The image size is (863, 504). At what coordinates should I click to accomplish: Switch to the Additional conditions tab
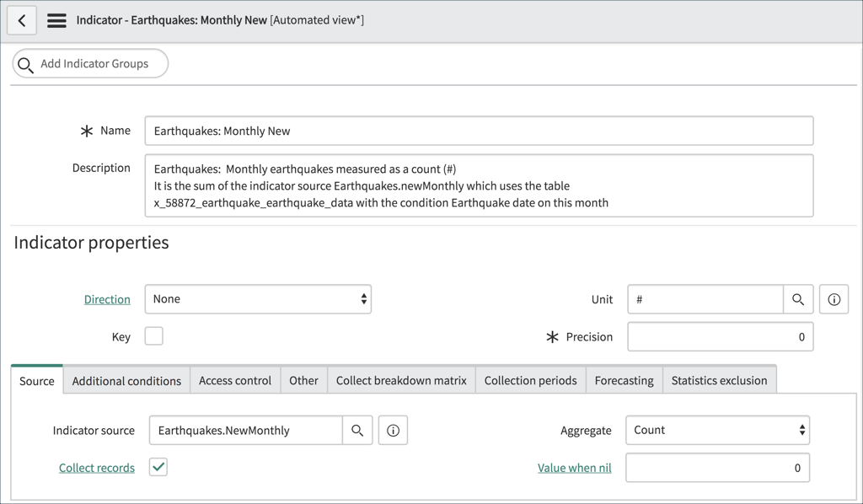[126, 380]
